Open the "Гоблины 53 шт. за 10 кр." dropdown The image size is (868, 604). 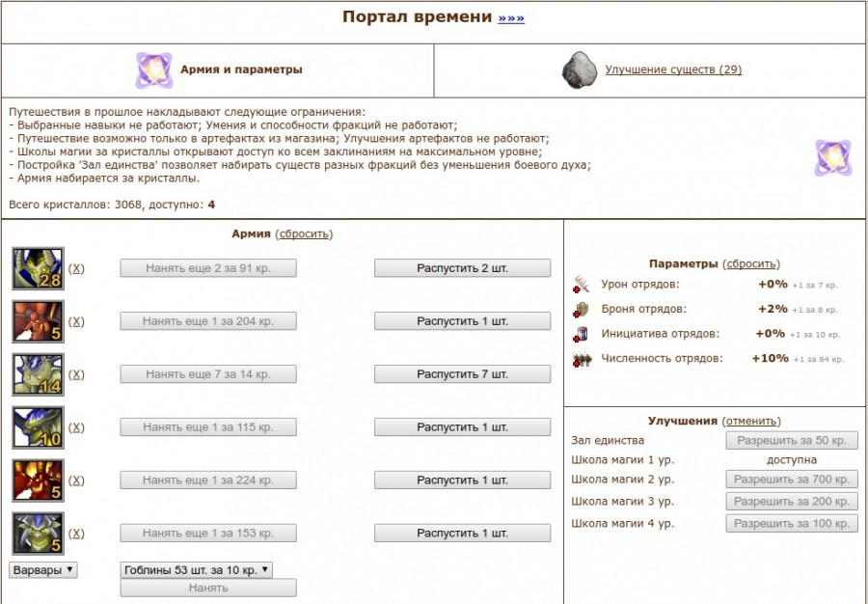(197, 570)
